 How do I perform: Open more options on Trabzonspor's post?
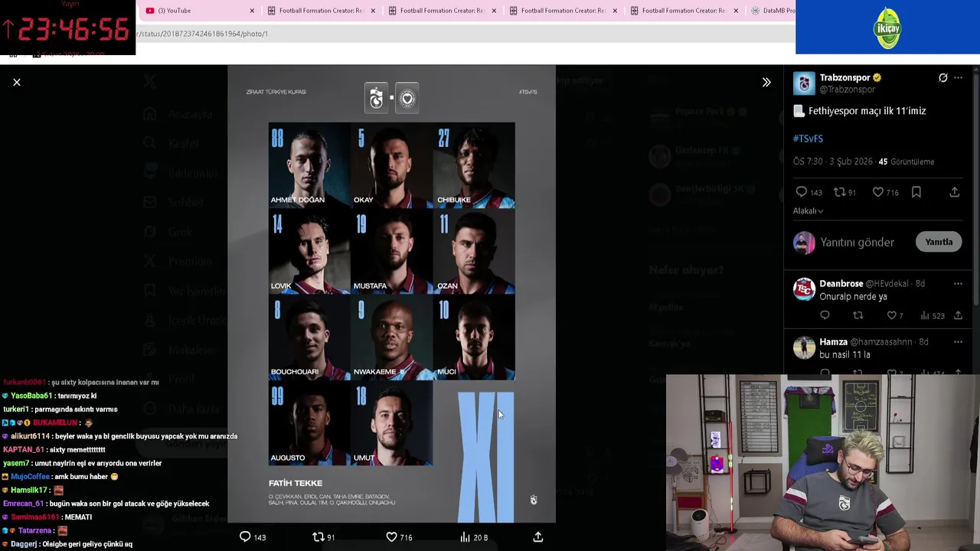click(x=958, y=77)
